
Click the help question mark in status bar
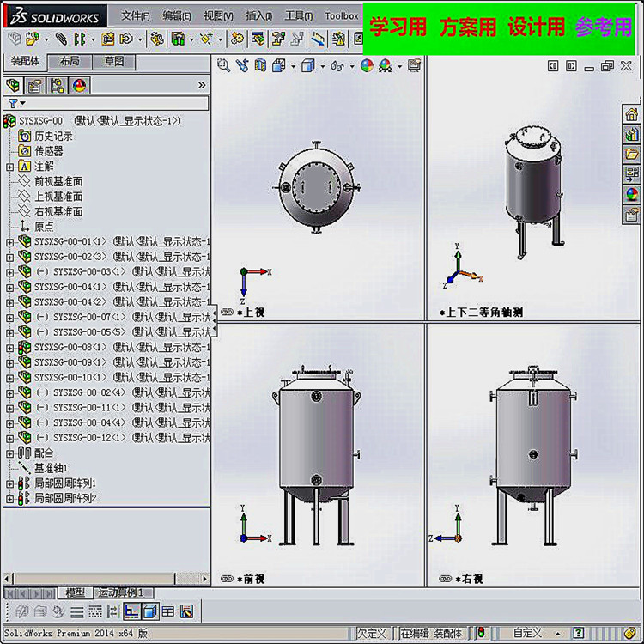578,633
